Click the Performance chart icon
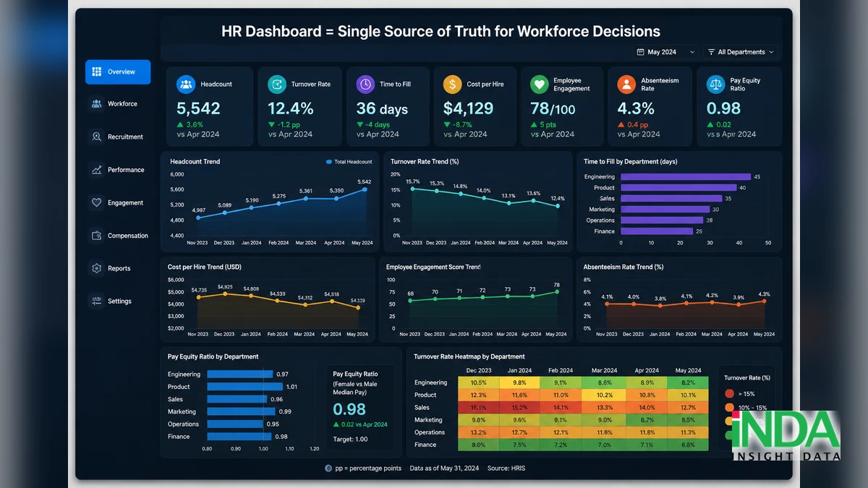The width and height of the screenshot is (868, 488). [x=97, y=170]
